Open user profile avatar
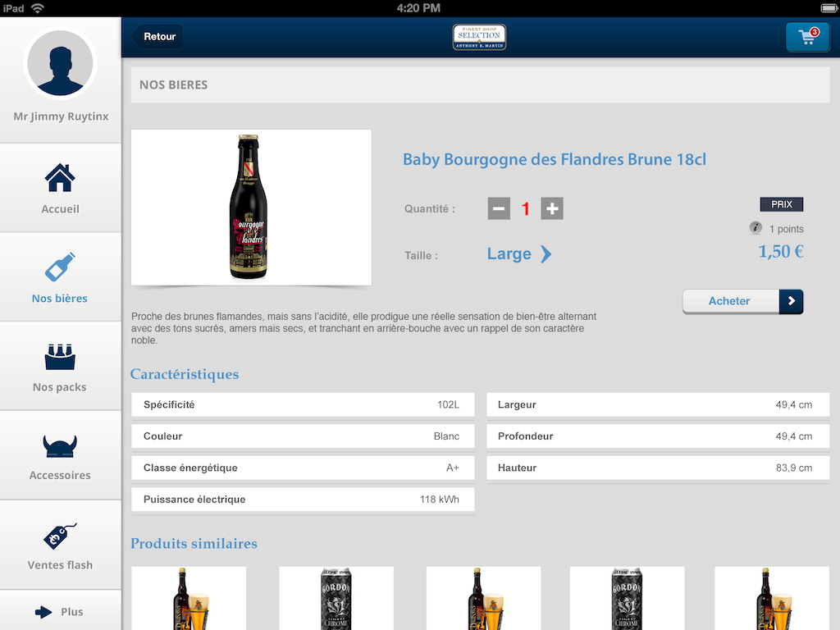Viewport: 840px width, 630px height. (x=60, y=63)
